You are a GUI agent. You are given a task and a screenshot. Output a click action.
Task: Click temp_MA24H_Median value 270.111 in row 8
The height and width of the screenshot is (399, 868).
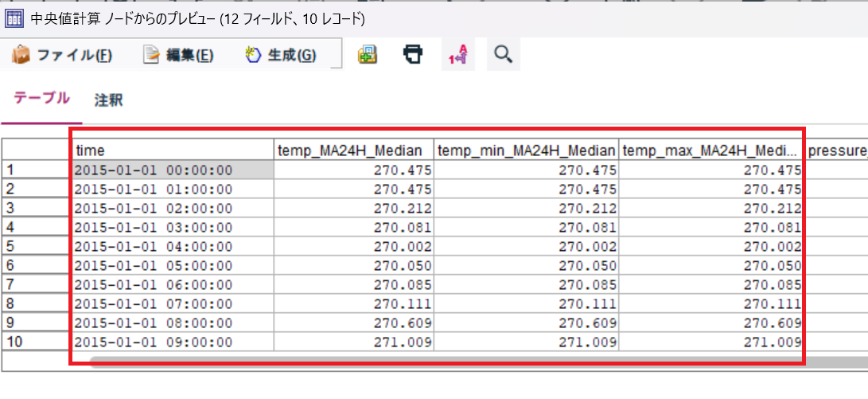click(354, 303)
